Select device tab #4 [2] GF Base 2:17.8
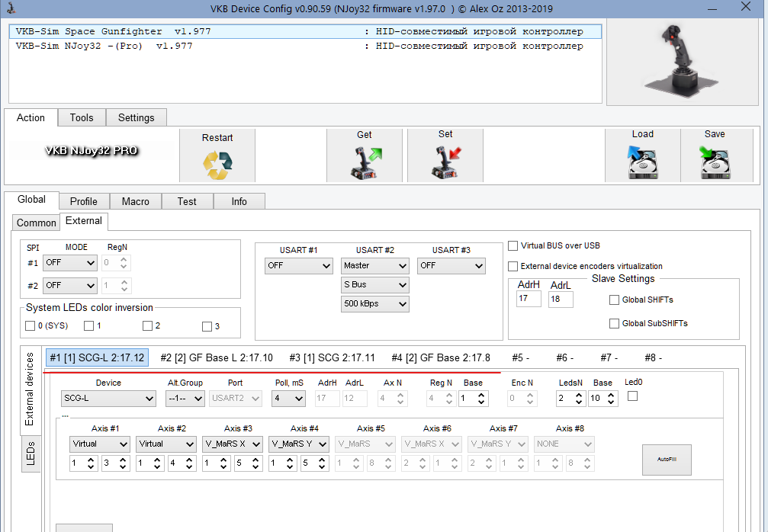 pyautogui.click(x=441, y=357)
